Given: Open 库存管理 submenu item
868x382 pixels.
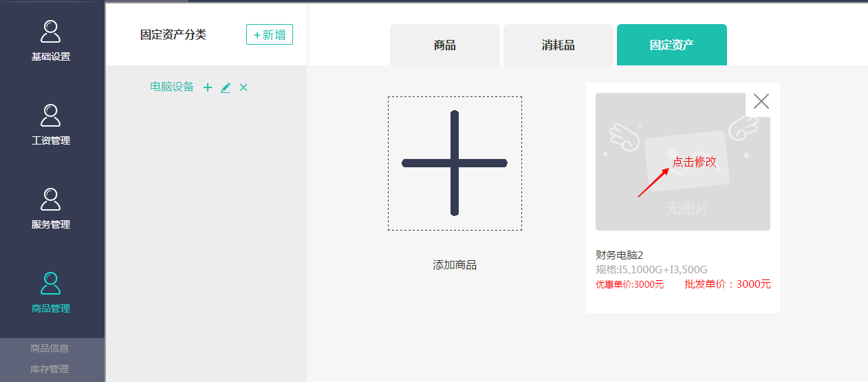Looking at the screenshot, I should 50,369.
